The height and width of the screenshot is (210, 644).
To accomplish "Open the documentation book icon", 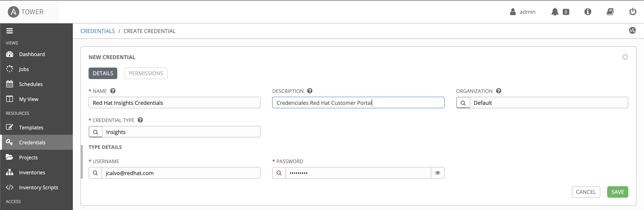I will pyautogui.click(x=610, y=12).
